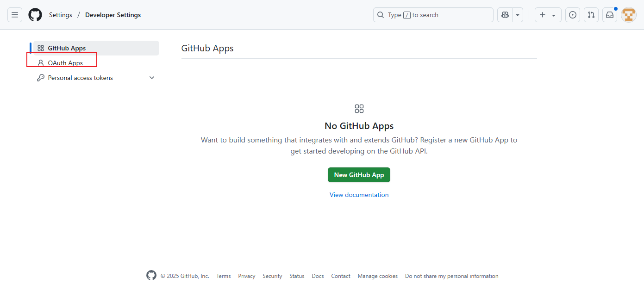Viewport: 644px width, 302px height.
Task: Open the View documentation link
Action: click(x=359, y=195)
